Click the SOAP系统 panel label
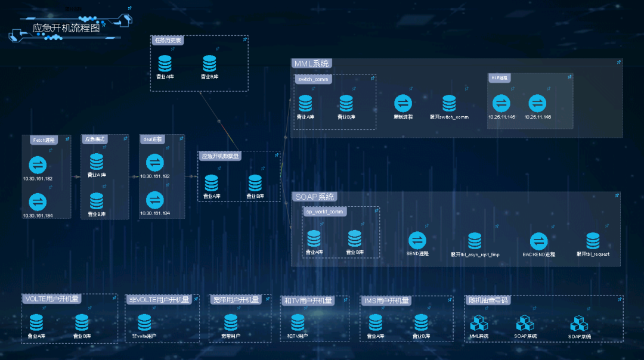Viewport: 644px width, 360px height. pyautogui.click(x=315, y=197)
